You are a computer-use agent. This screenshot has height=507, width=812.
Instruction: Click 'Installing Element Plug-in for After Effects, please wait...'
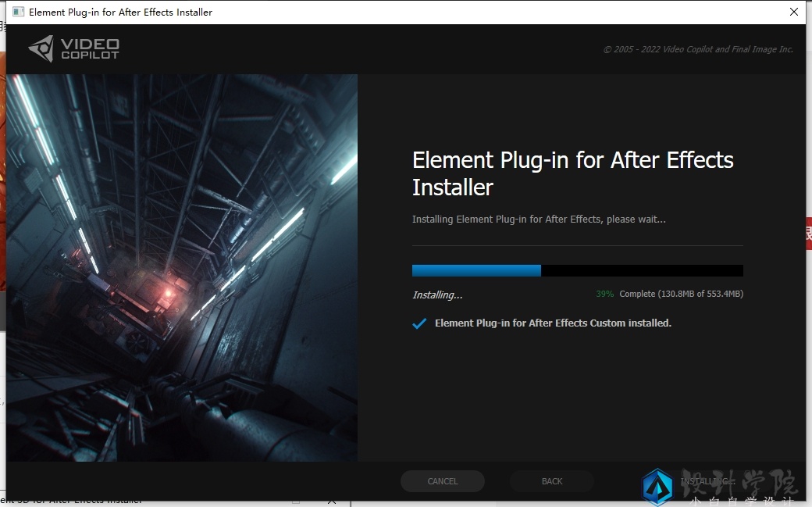coord(539,220)
